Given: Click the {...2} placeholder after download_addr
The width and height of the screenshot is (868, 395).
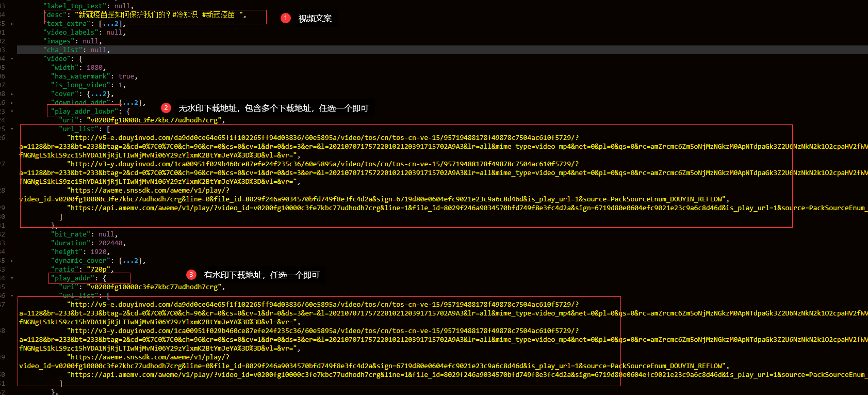Looking at the screenshot, I should [x=130, y=103].
